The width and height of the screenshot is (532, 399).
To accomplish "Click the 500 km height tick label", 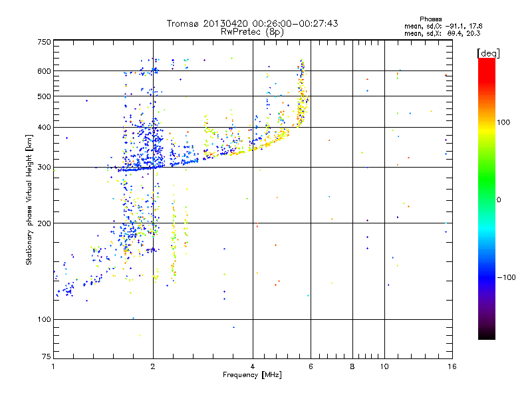I will (44, 96).
